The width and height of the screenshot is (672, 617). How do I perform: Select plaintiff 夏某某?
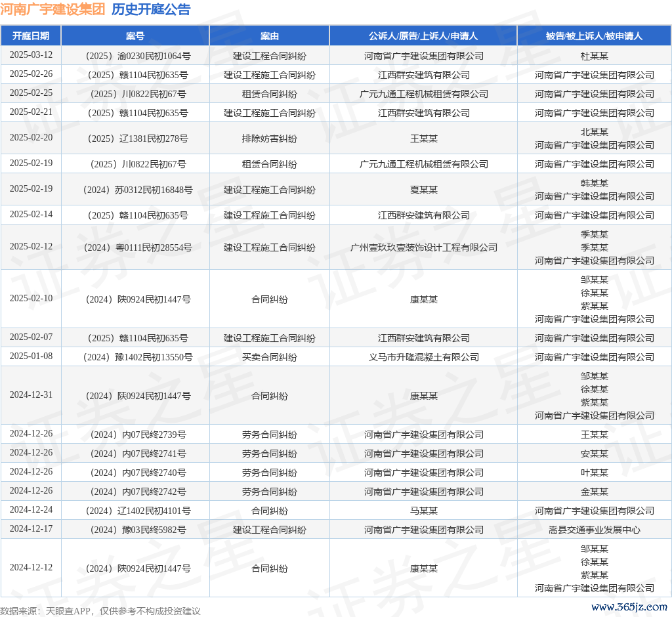tap(423, 190)
